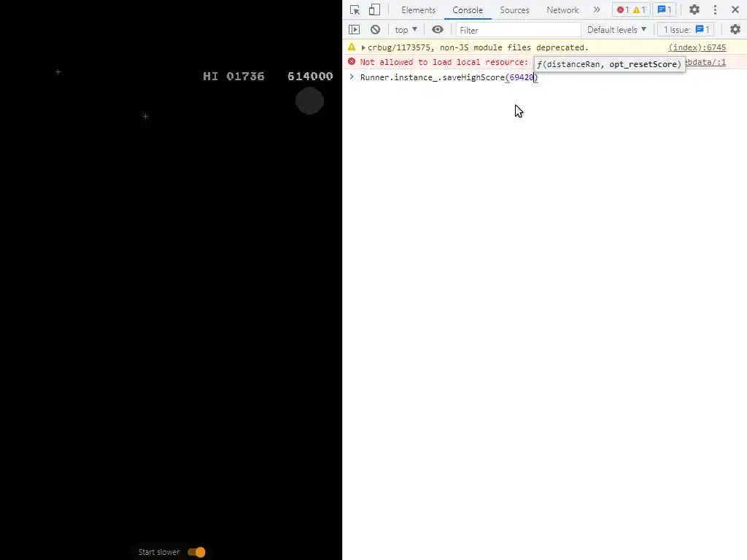Open the DevTools three-dot menu
Viewport: 747px width, 560px height.
tap(715, 9)
